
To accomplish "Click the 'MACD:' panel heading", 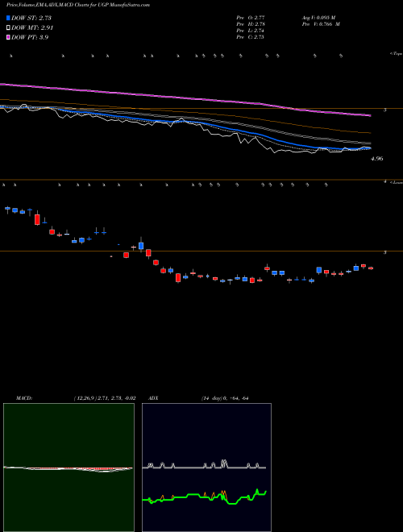I will (24, 398).
